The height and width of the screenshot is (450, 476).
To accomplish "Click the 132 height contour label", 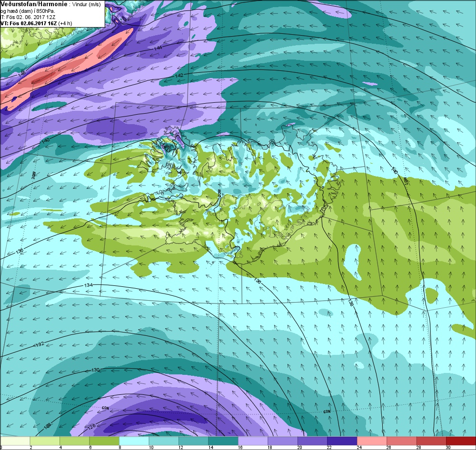I will pyautogui.click(x=40, y=344).
